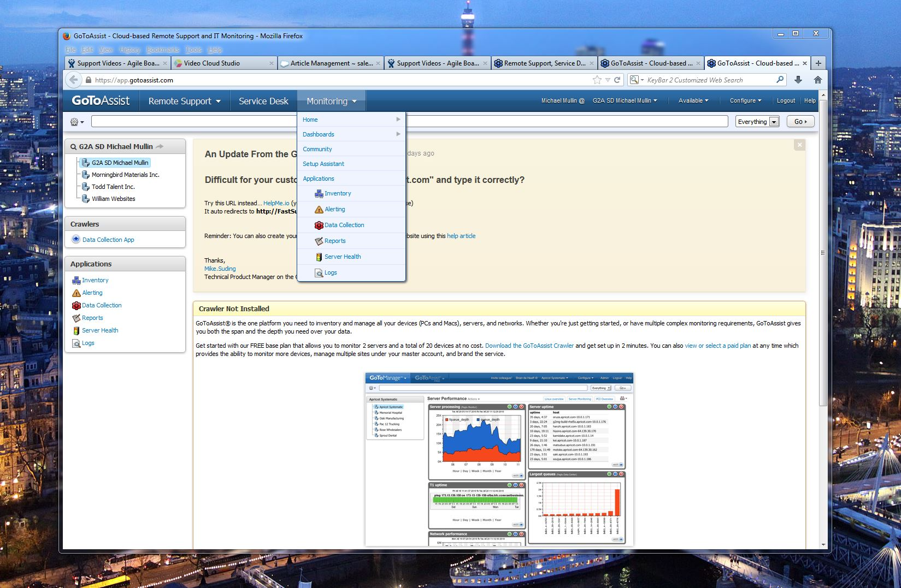
Task: Open the Help link in header
Action: (x=810, y=100)
